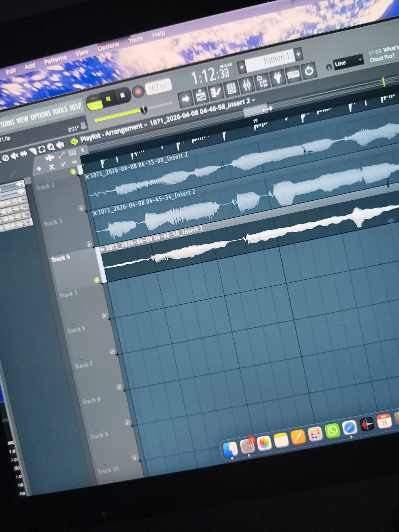Open the Options menu in macOS menu bar
The height and width of the screenshot is (532, 399).
[108, 47]
